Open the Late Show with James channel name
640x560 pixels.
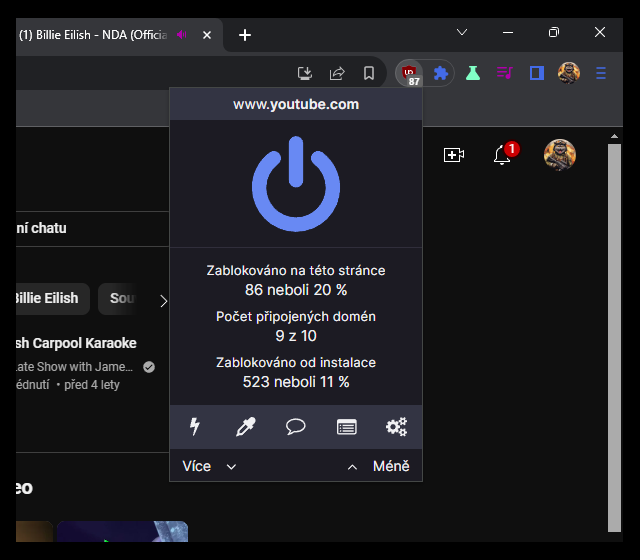(75, 367)
